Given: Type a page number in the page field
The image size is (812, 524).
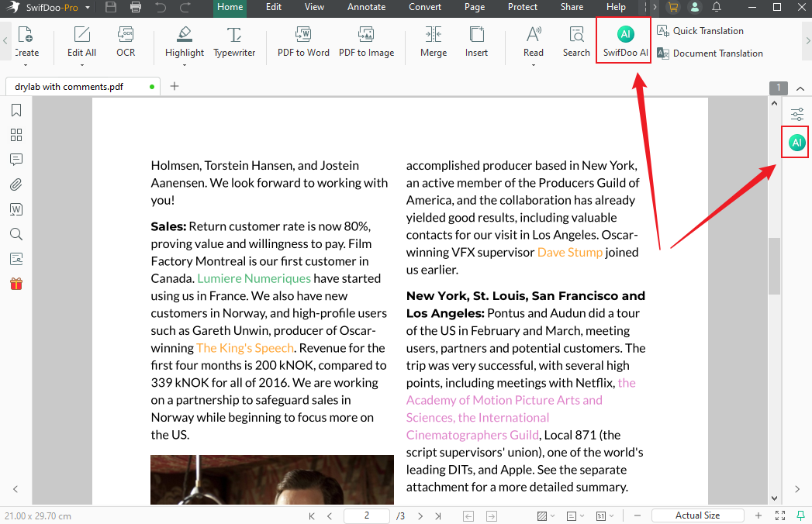Looking at the screenshot, I should pos(366,515).
